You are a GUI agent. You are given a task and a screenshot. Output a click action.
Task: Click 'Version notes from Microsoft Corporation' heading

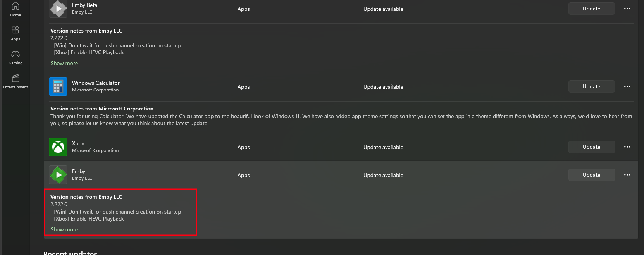tap(102, 109)
